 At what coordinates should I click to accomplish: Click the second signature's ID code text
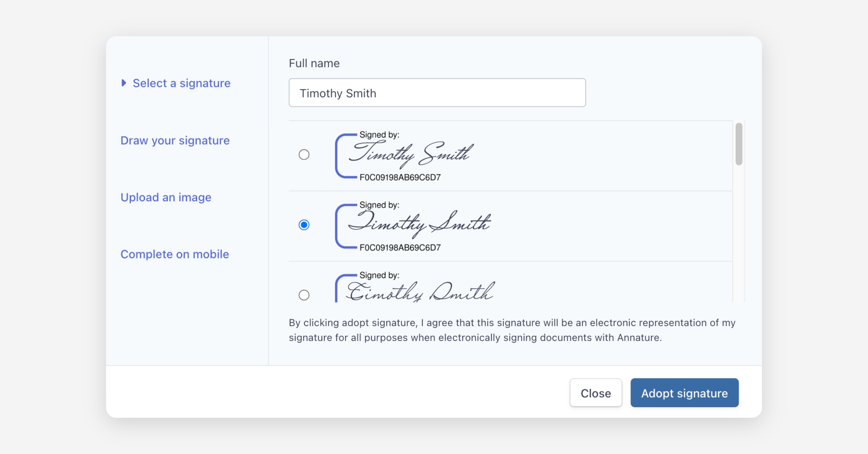coord(400,248)
